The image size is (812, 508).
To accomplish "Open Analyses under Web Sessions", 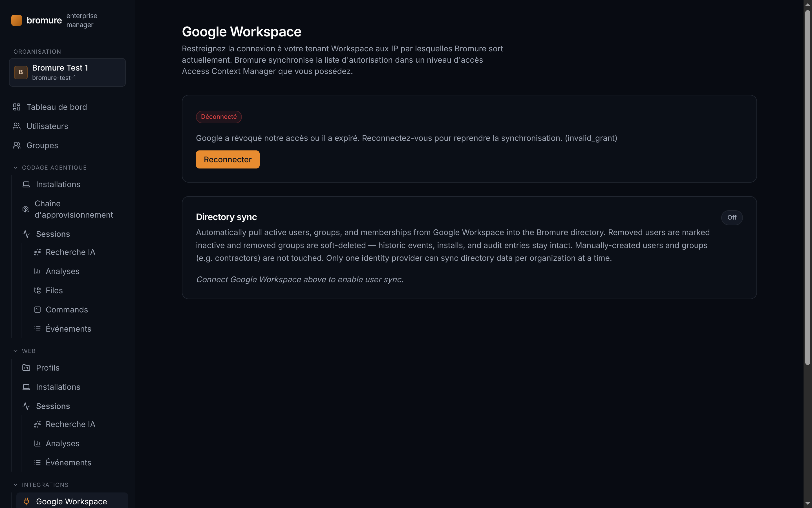I will (x=62, y=443).
